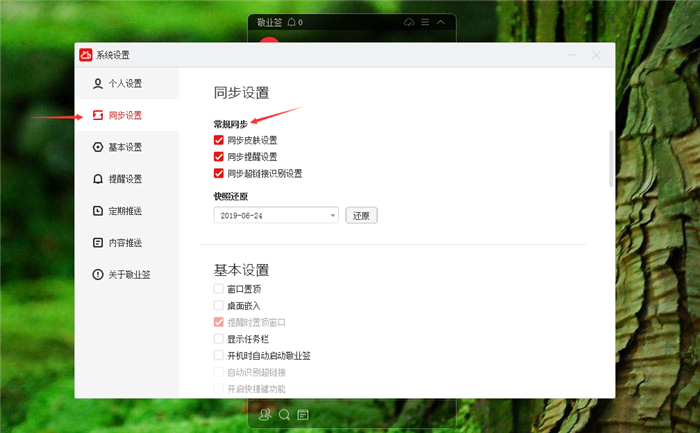
Task: Click search icon at 敬业签 window bottom
Action: pos(284,415)
